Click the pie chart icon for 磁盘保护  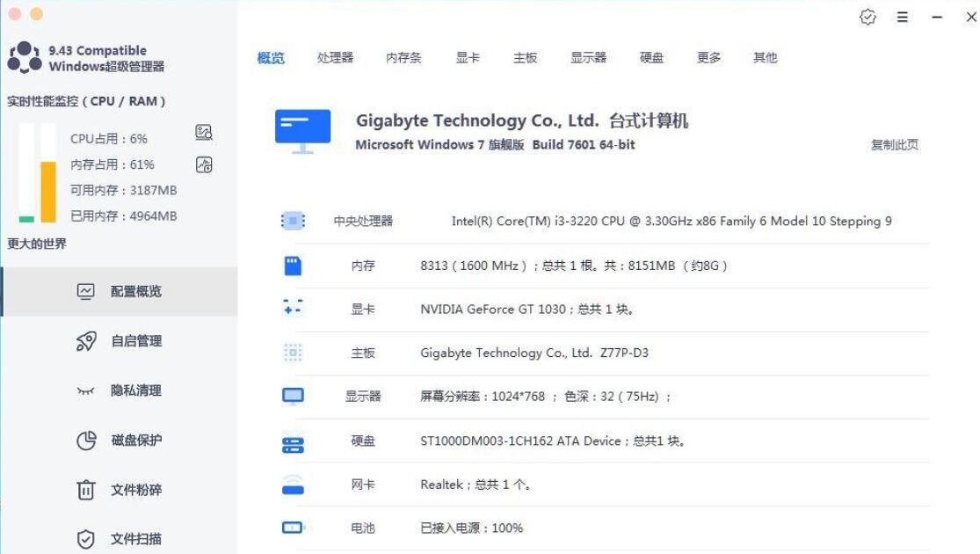coord(86,441)
